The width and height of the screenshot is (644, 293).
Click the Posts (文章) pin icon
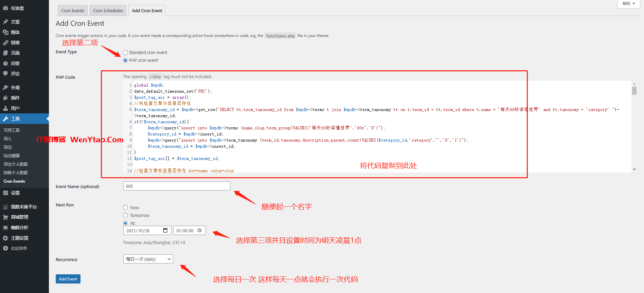pos(5,22)
